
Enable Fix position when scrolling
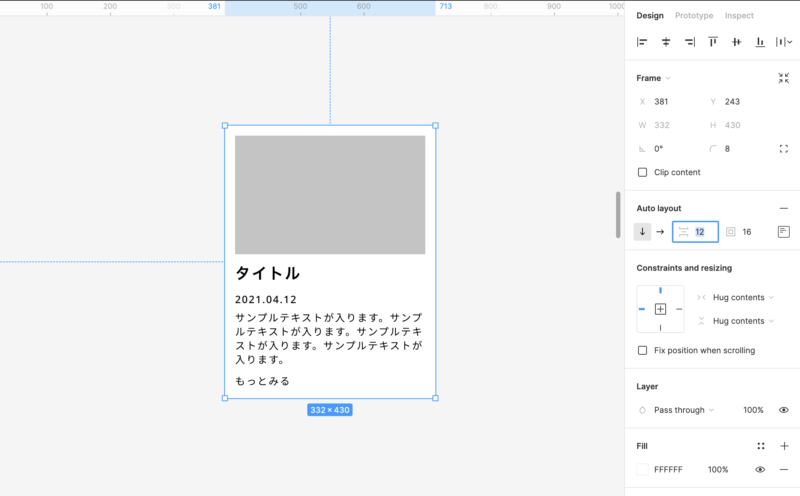tap(642, 350)
